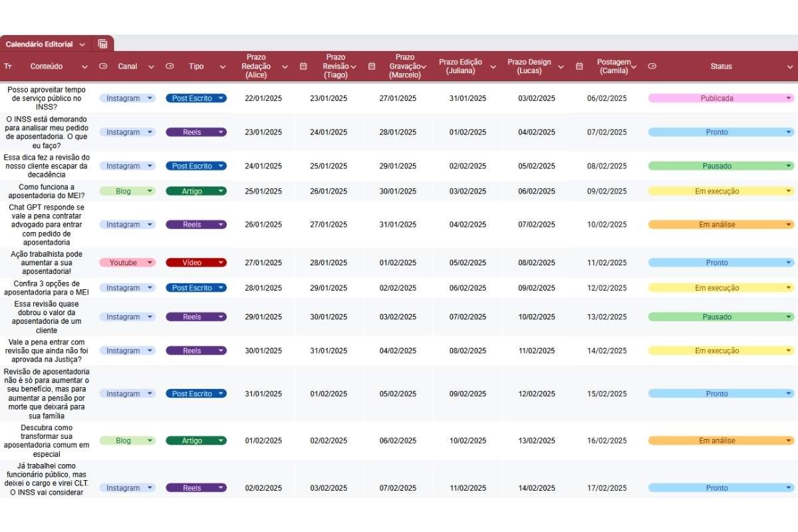Open the Youtube channel dropdown chip

point(128,263)
